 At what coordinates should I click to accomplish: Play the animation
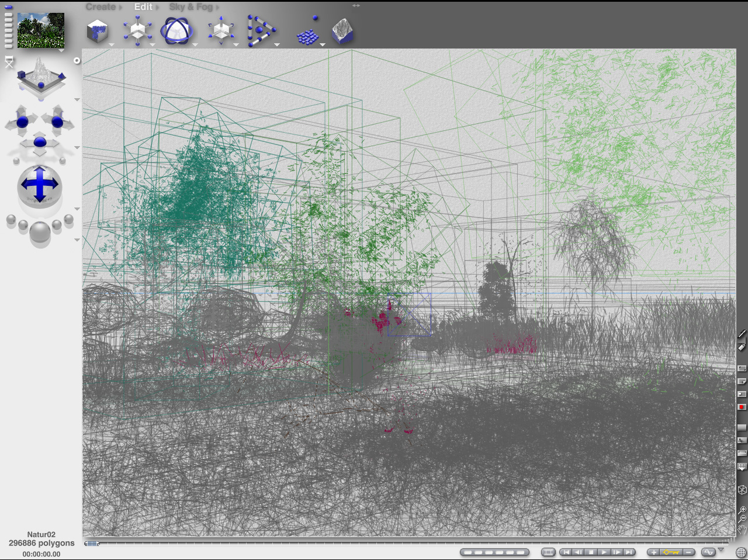pyautogui.click(x=604, y=552)
